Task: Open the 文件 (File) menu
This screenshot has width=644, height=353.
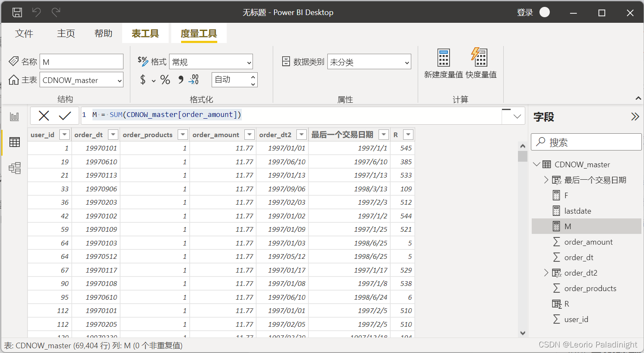Action: (24, 34)
